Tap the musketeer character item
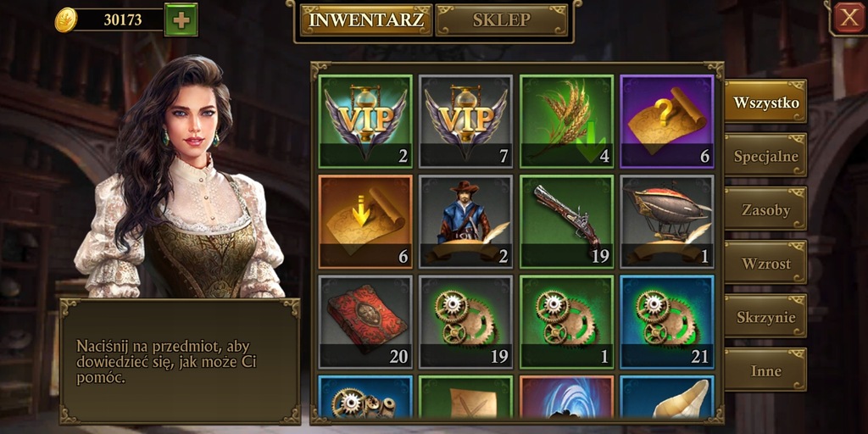Viewport: 868px width, 434px height. coord(465,222)
